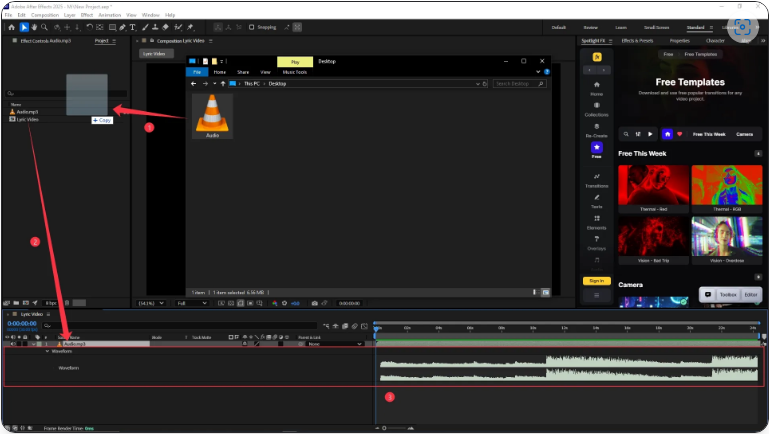
Task: Open the Home tab in File Explorer ribbon
Action: coord(220,72)
